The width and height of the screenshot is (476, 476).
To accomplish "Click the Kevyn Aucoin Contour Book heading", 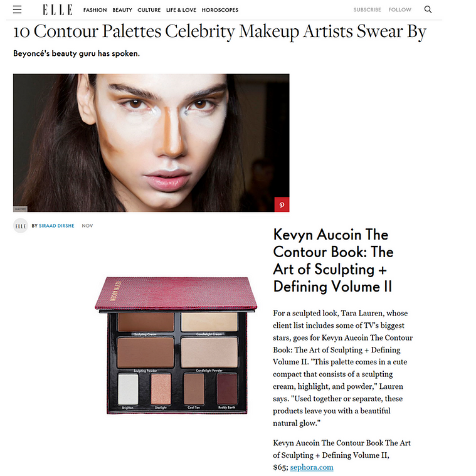I will (333, 260).
